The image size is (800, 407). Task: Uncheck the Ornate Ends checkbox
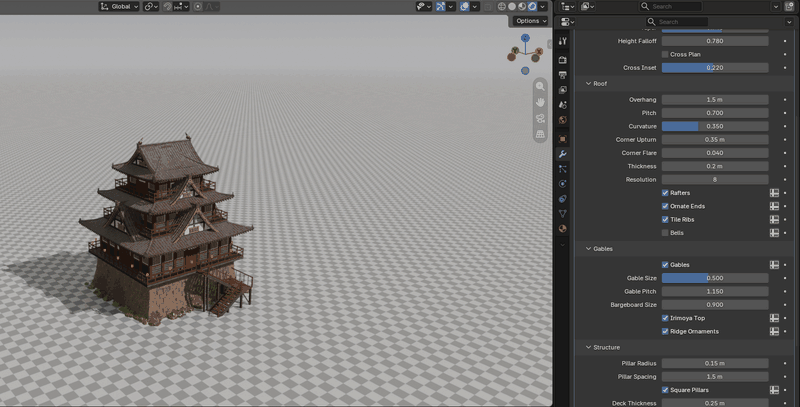(665, 206)
